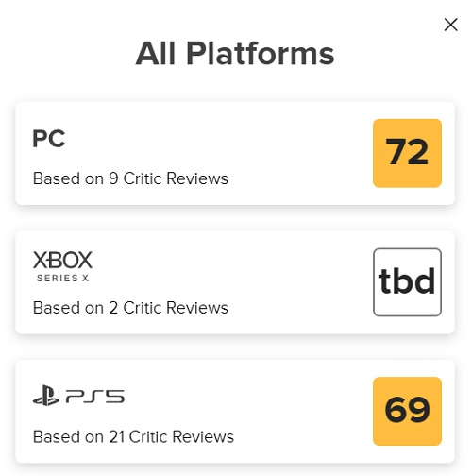Click the SERIES X subtitle under Xbox
This screenshot has height=476, width=472.
(x=62, y=278)
